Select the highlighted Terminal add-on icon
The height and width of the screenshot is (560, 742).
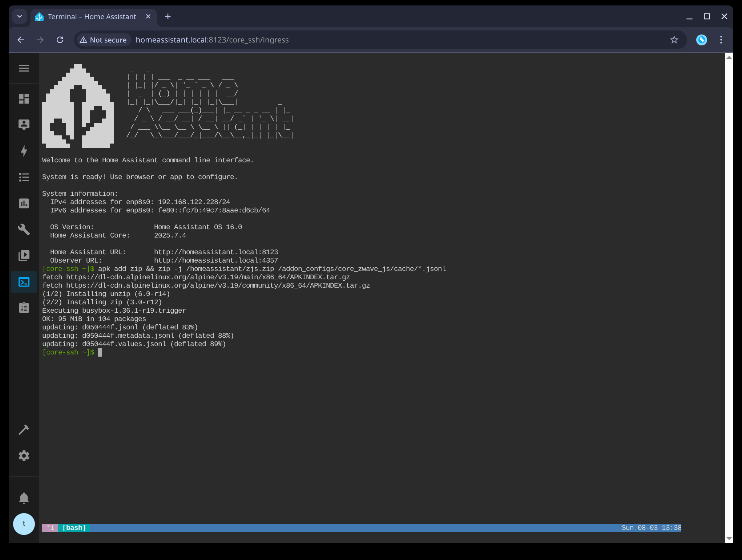[24, 282]
